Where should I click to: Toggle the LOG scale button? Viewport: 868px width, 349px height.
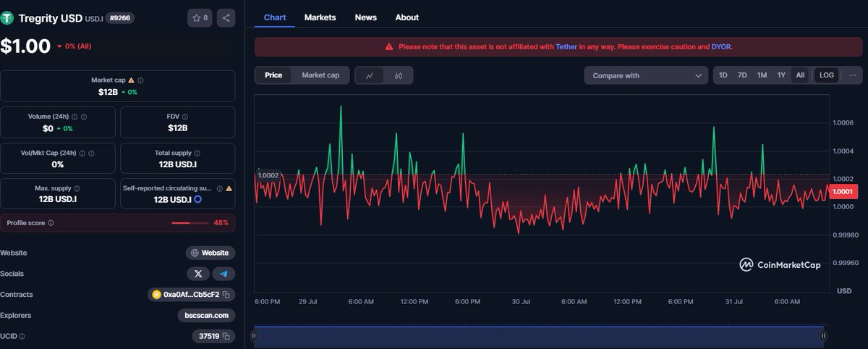826,75
